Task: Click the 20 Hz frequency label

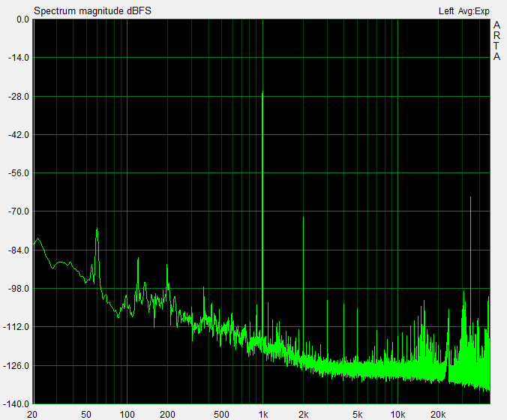Action: [32, 415]
